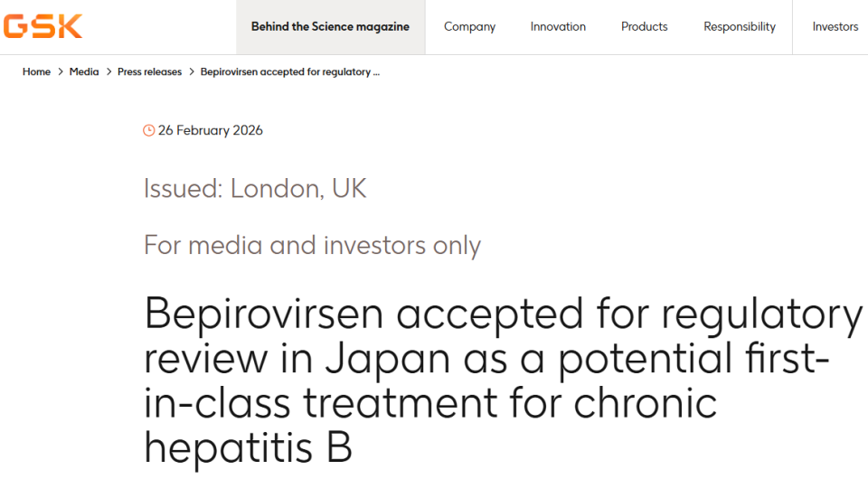
Task: Open the Innovation menu
Action: coord(558,27)
